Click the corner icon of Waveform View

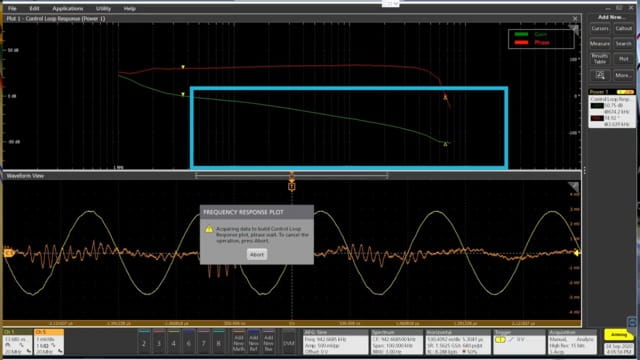pyautogui.click(x=573, y=187)
